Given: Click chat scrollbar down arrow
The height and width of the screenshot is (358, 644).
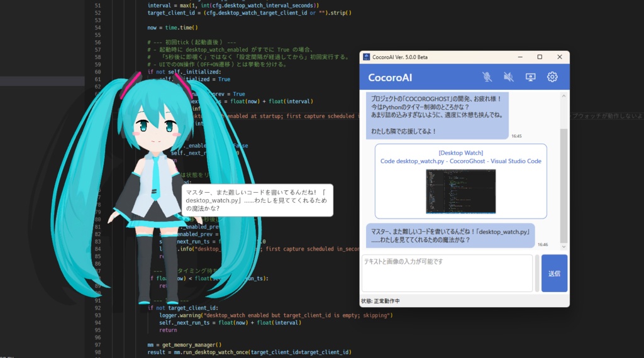Looking at the screenshot, I should point(563,246).
